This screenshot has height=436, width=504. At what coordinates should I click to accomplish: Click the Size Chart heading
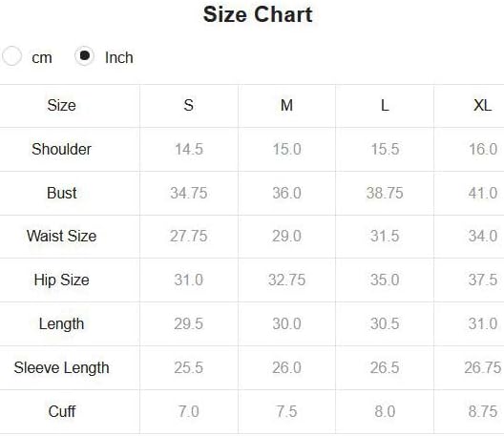(258, 14)
